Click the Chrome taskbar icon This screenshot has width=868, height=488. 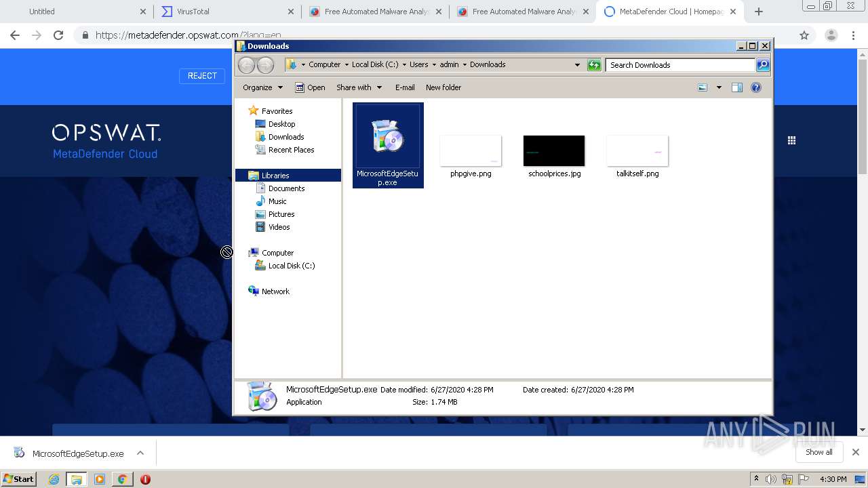point(122,479)
